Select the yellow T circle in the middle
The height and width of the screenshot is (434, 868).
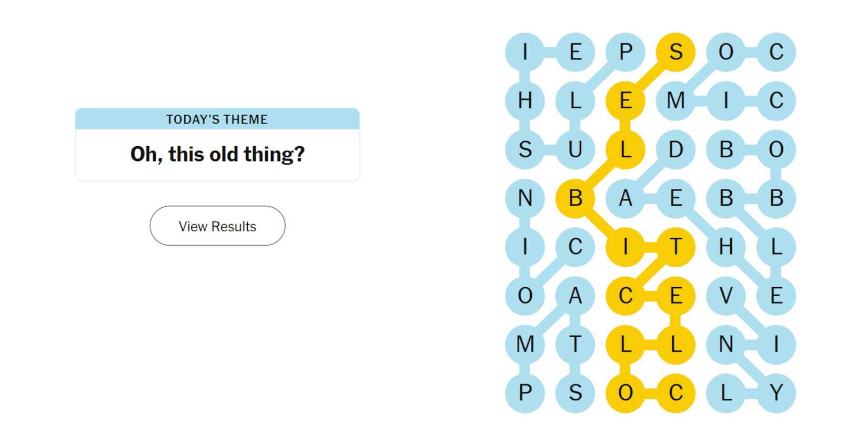coord(675,247)
